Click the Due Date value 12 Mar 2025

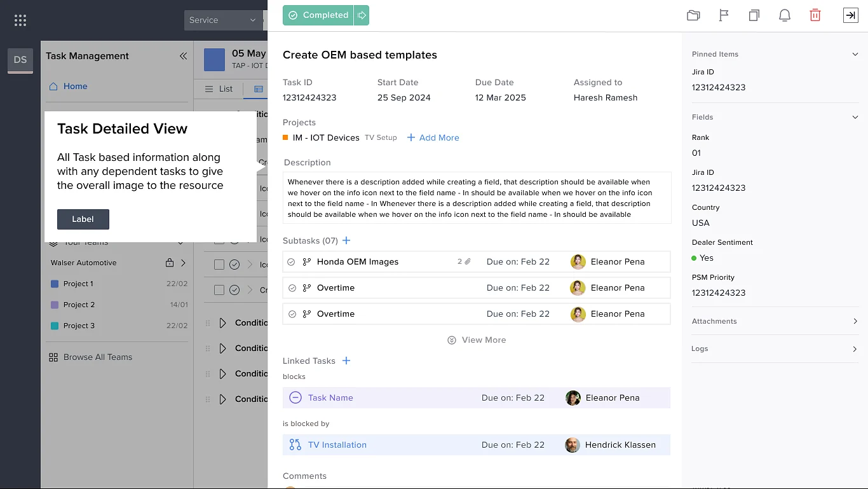click(x=501, y=98)
